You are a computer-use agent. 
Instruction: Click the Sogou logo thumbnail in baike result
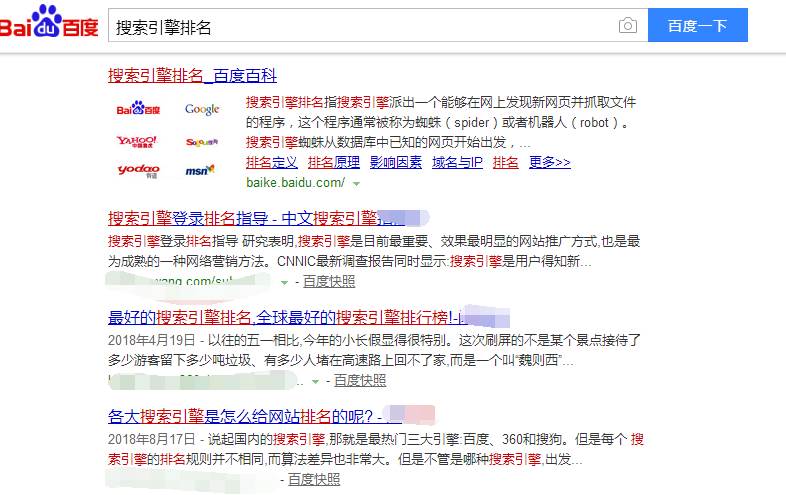[202, 142]
